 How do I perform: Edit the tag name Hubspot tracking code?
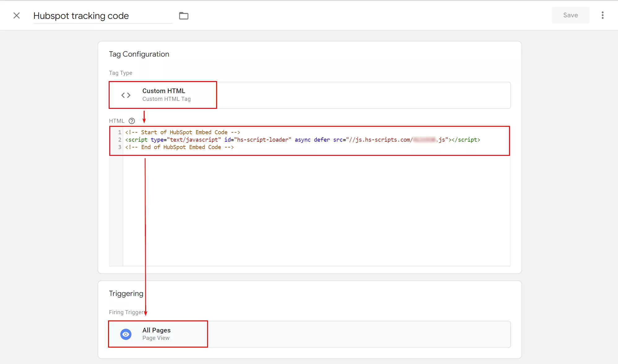[x=102, y=16]
